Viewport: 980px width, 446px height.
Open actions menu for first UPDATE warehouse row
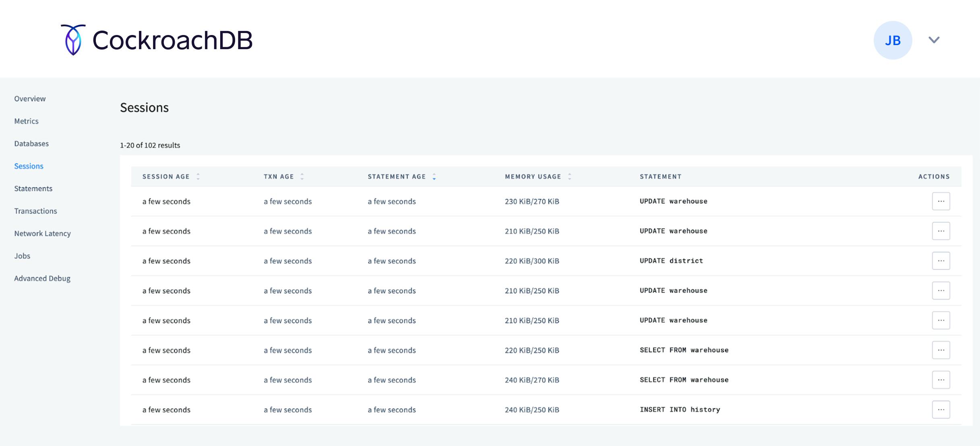pos(941,201)
